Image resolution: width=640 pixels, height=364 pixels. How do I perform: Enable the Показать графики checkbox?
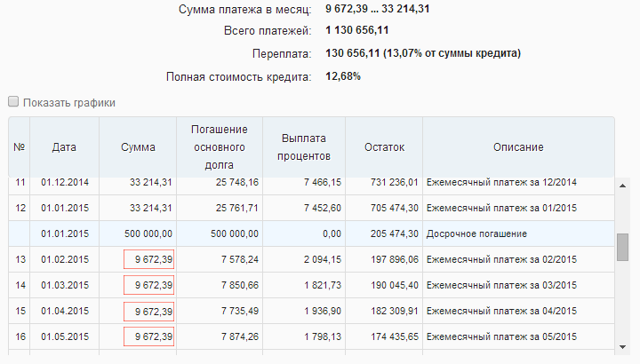pos(13,102)
